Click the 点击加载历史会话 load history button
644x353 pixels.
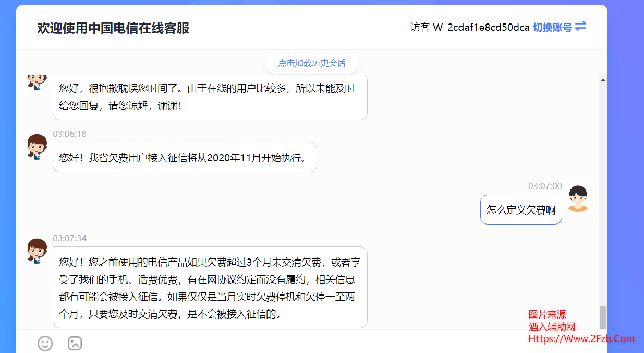[x=311, y=62]
